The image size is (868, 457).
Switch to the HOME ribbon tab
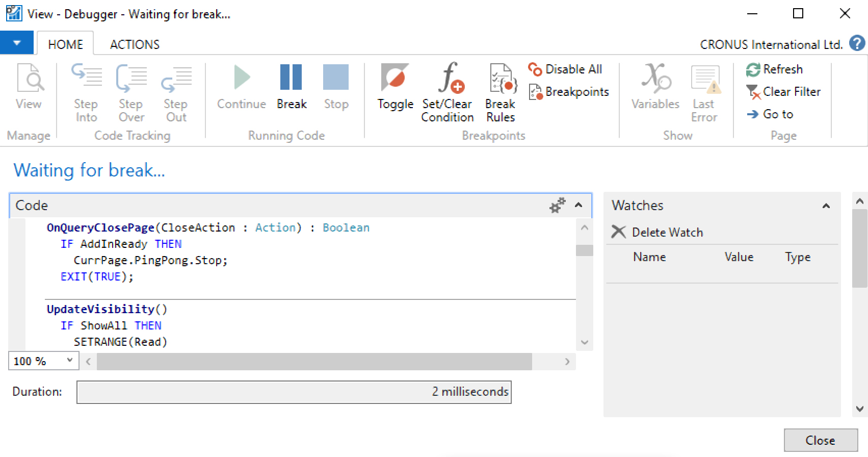pyautogui.click(x=65, y=44)
